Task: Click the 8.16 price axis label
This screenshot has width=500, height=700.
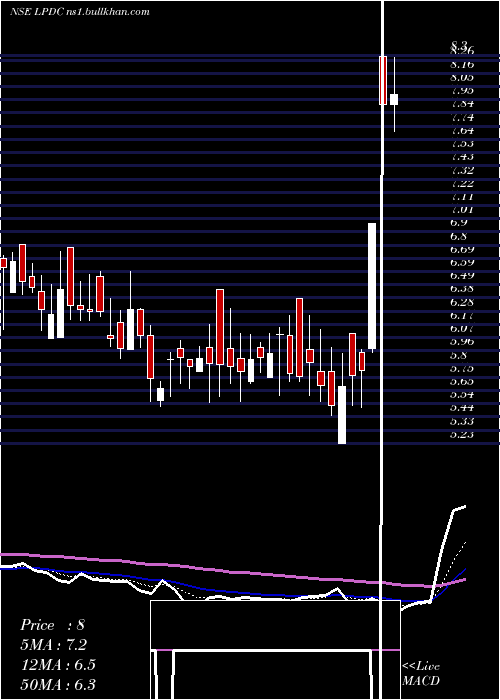Action: click(x=462, y=65)
